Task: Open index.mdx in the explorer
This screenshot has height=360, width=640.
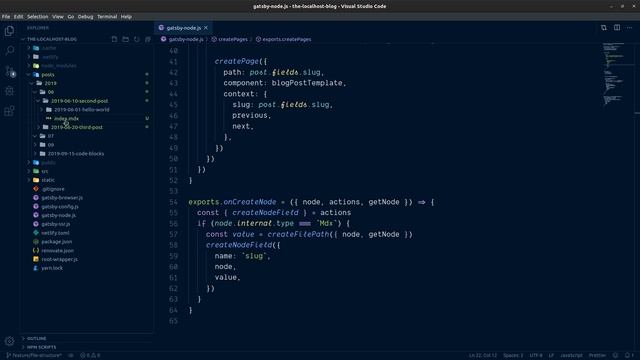Action: coord(67,119)
